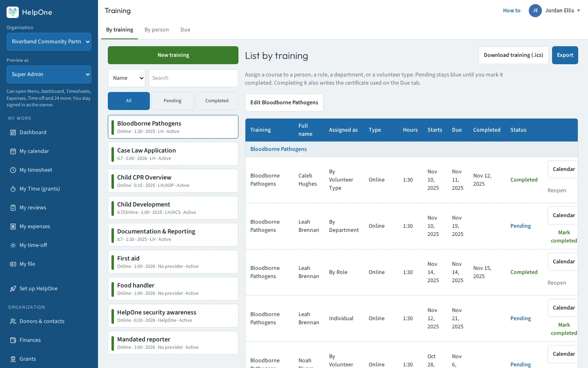Screen dimensions: 588x368
Task: Switch to the Due tab
Action: point(185,30)
